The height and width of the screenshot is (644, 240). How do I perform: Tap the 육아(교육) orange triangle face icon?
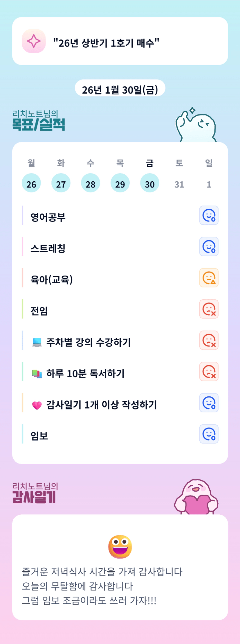click(x=209, y=278)
